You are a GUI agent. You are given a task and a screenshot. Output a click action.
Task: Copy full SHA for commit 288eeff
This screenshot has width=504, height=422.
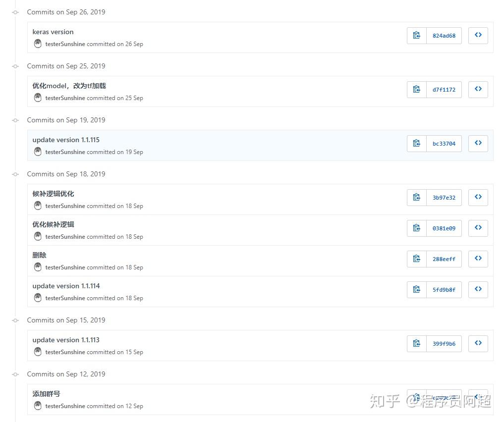417,259
